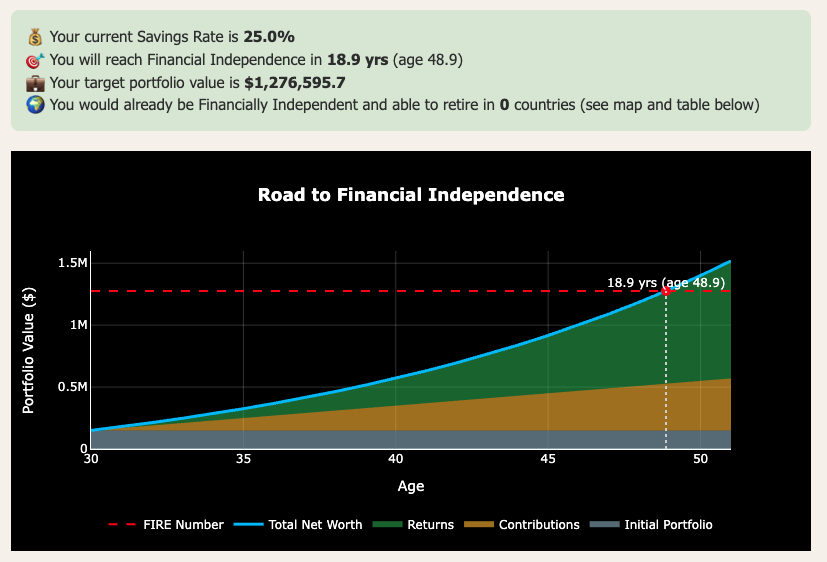Toggle Total Net Worth legend entry
This screenshot has height=562, width=827.
[x=298, y=525]
